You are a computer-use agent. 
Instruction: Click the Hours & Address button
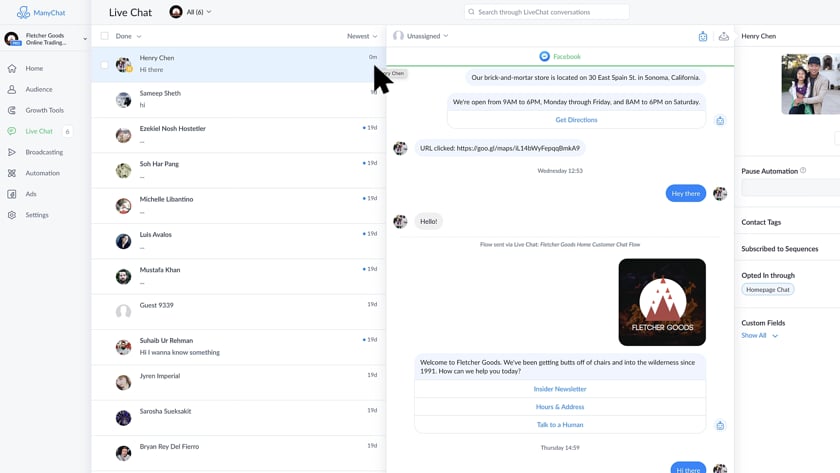560,407
